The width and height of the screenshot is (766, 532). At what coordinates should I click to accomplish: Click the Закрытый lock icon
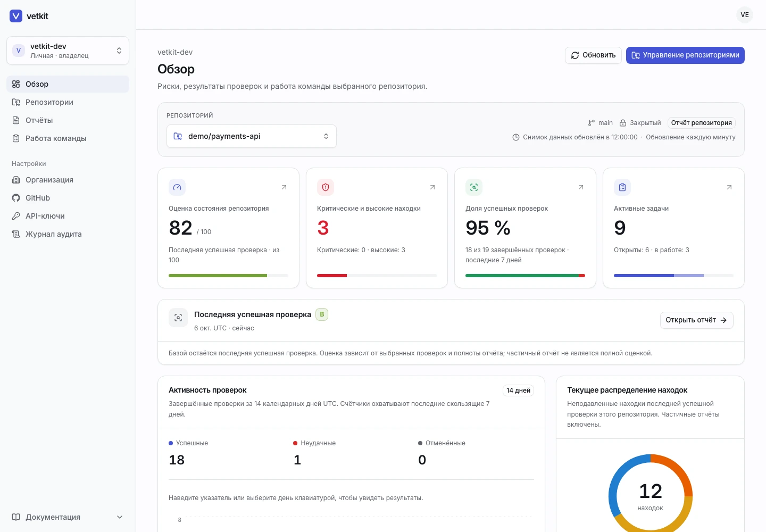623,123
